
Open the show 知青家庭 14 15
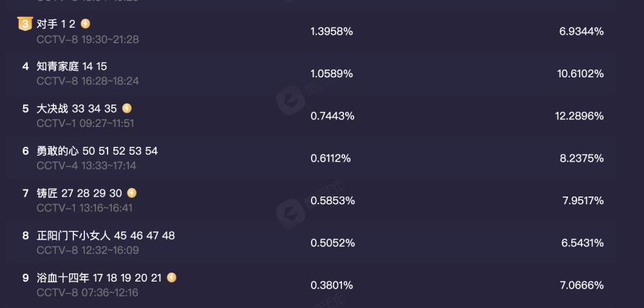pos(72,66)
